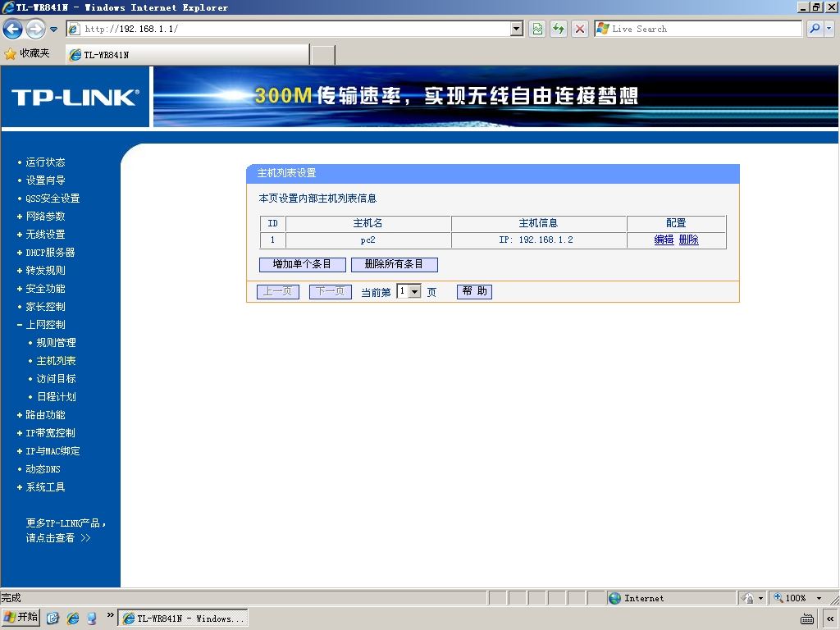The width and height of the screenshot is (840, 630).
Task: Open the 日程计划 submenu item
Action: 56,397
